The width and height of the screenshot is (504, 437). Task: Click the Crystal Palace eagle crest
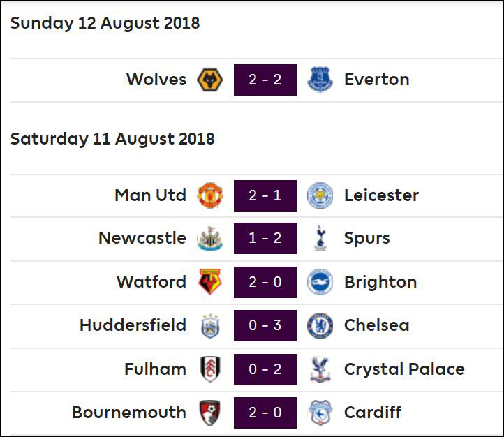(320, 369)
